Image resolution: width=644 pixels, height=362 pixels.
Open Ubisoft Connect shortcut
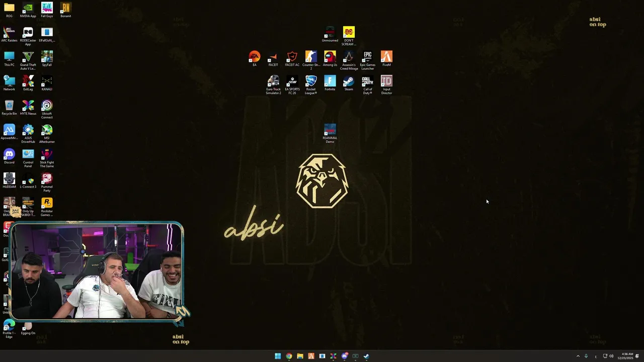(47, 109)
